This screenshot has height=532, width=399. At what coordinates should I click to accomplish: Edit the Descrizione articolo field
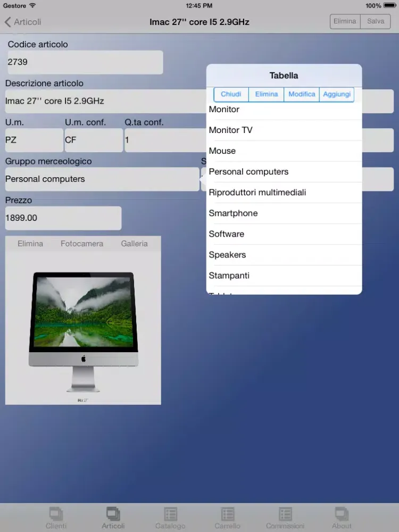(105, 101)
